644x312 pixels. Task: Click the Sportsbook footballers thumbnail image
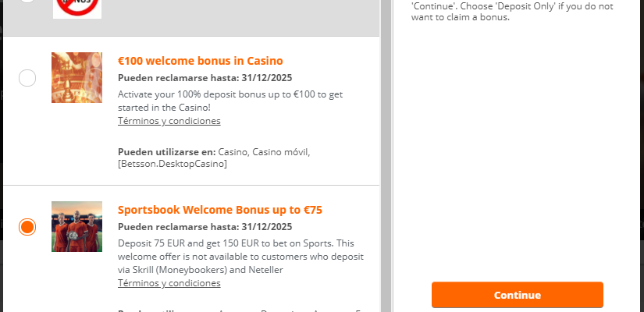click(x=76, y=226)
